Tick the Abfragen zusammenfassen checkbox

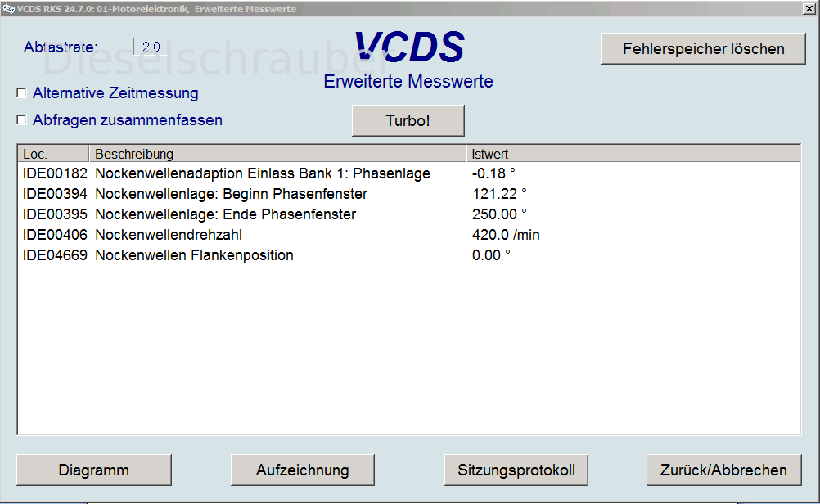coord(21,120)
